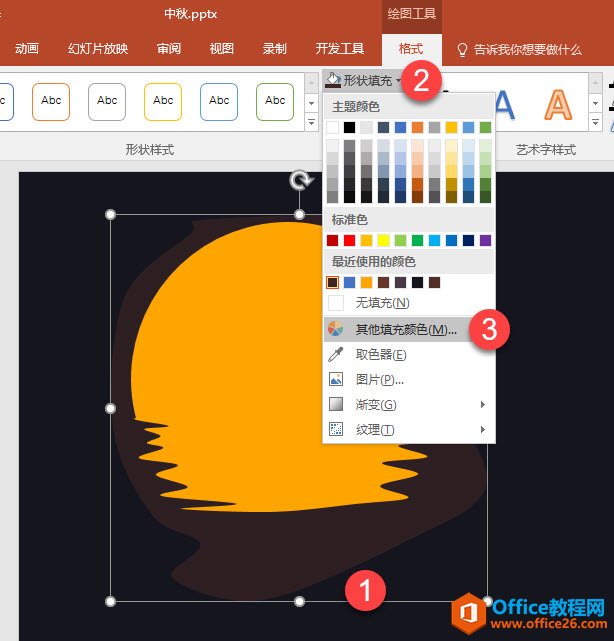This screenshot has width=614, height=641.
Task: Click the rotation handle above the shape
Action: point(299,180)
